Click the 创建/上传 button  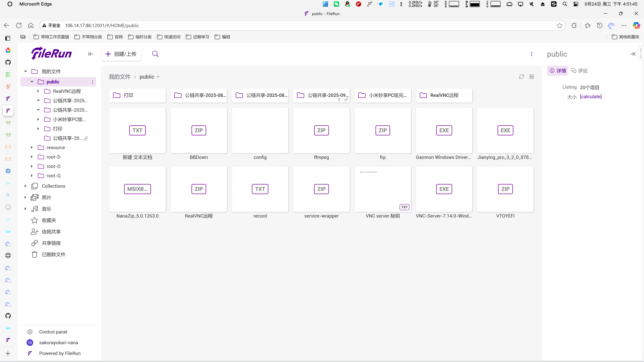click(x=121, y=54)
